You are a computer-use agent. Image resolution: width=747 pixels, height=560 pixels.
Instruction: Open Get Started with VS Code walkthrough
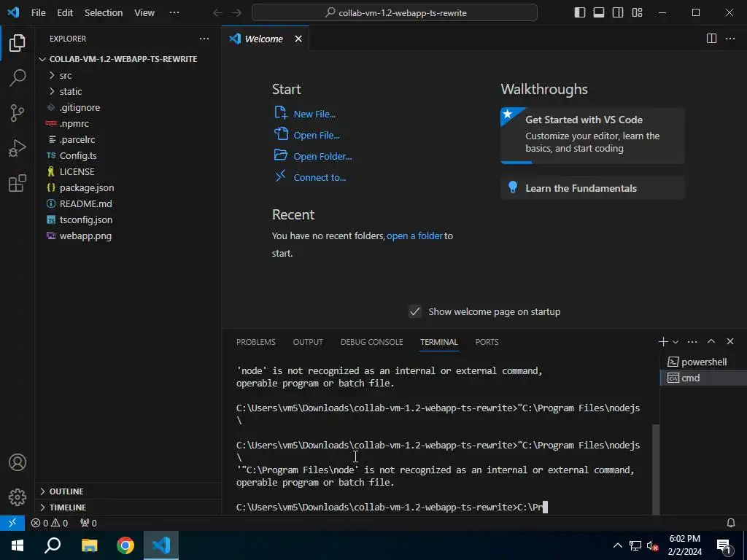[592, 135]
